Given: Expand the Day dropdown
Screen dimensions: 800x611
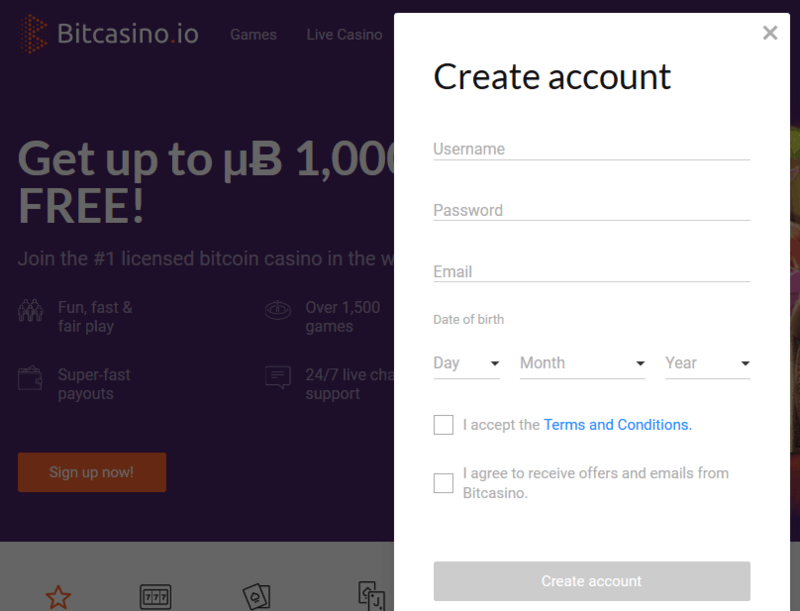Looking at the screenshot, I should (466, 363).
